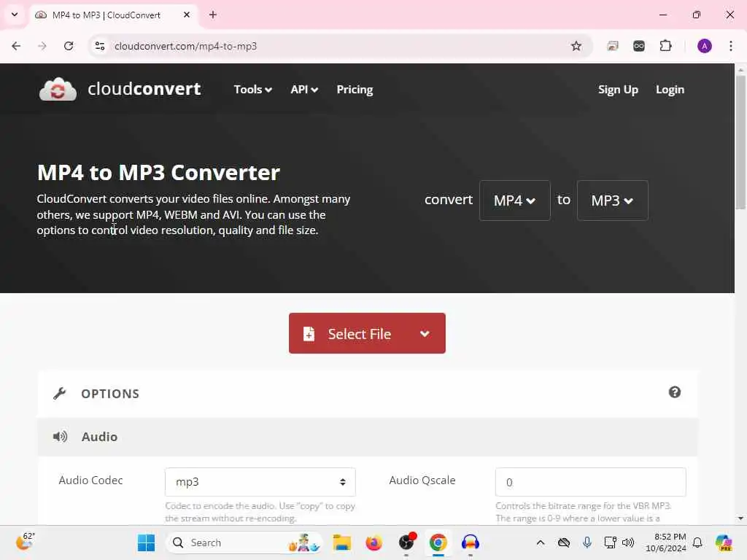Click the infinity-mask extension icon

639,46
